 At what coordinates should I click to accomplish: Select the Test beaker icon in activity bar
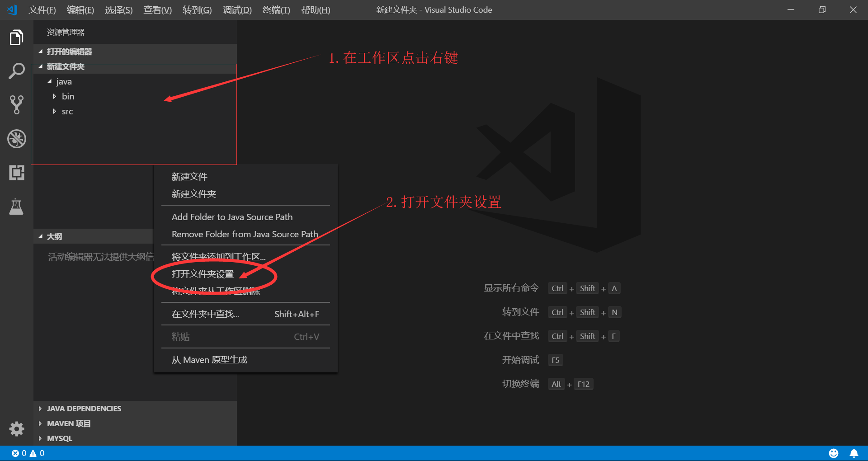(16, 207)
